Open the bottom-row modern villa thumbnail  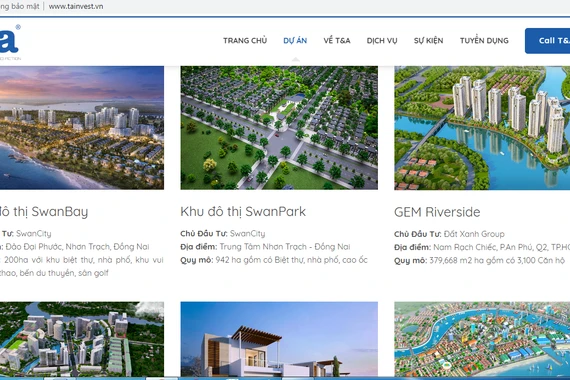[279, 339]
